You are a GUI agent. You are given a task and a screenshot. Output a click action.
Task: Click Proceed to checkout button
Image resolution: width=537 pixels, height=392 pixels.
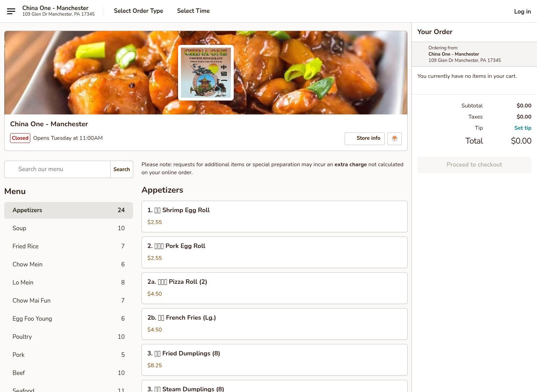[x=474, y=165]
